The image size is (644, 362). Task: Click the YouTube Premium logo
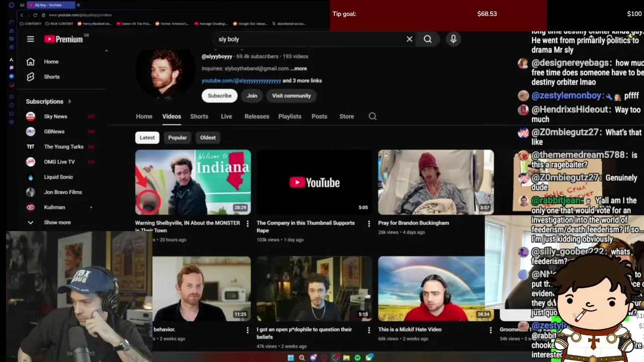[63, 39]
